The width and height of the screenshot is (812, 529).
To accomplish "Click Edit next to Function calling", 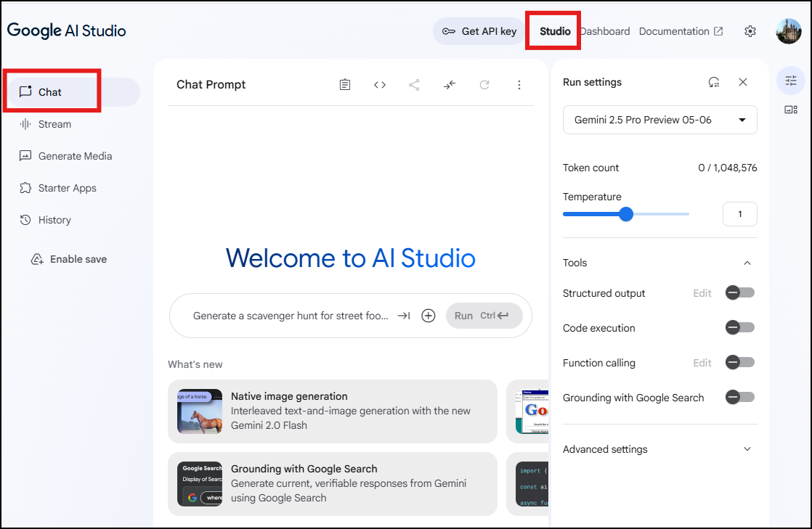I will (x=702, y=363).
